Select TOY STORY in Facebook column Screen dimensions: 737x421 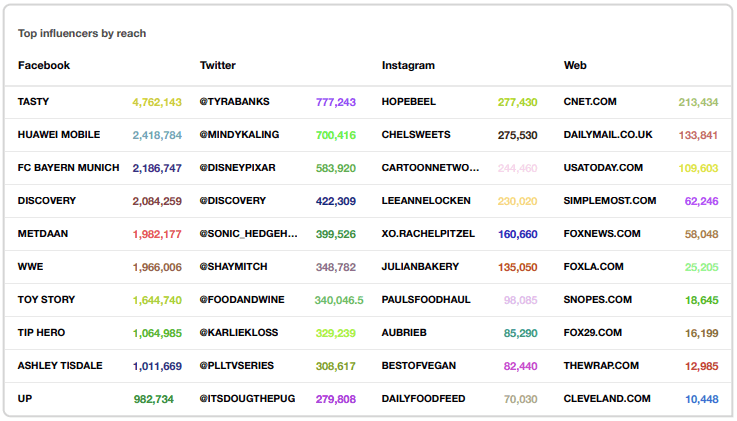47,299
